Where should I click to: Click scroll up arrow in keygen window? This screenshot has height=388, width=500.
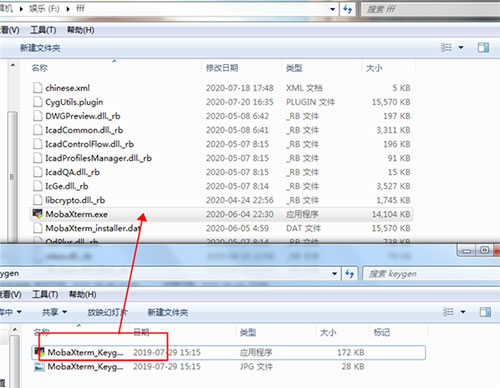15,330
